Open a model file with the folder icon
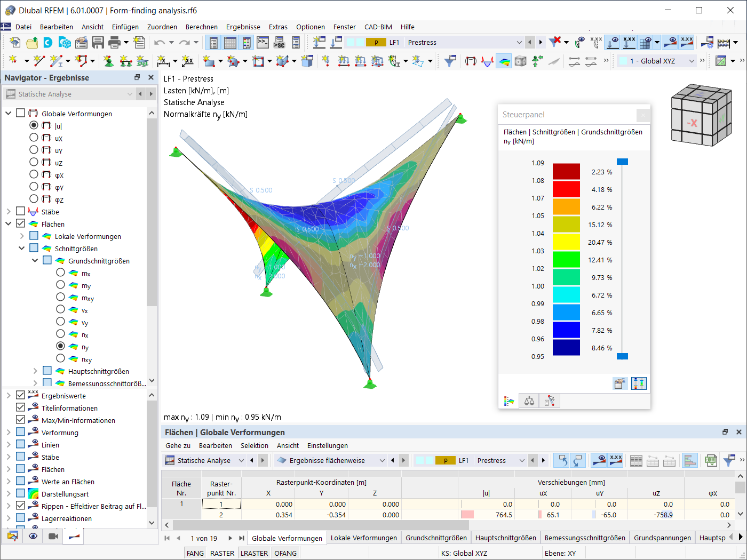Screen dimensions: 747x560 point(32,43)
